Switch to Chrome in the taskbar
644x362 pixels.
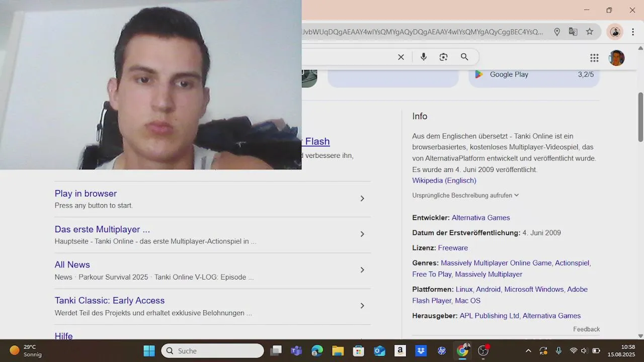tap(462, 350)
